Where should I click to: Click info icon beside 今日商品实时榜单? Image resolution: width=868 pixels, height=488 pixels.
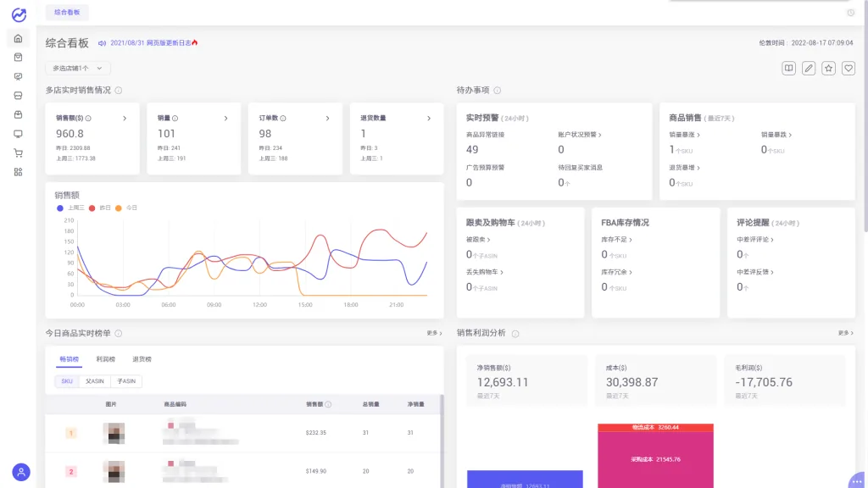(119, 333)
